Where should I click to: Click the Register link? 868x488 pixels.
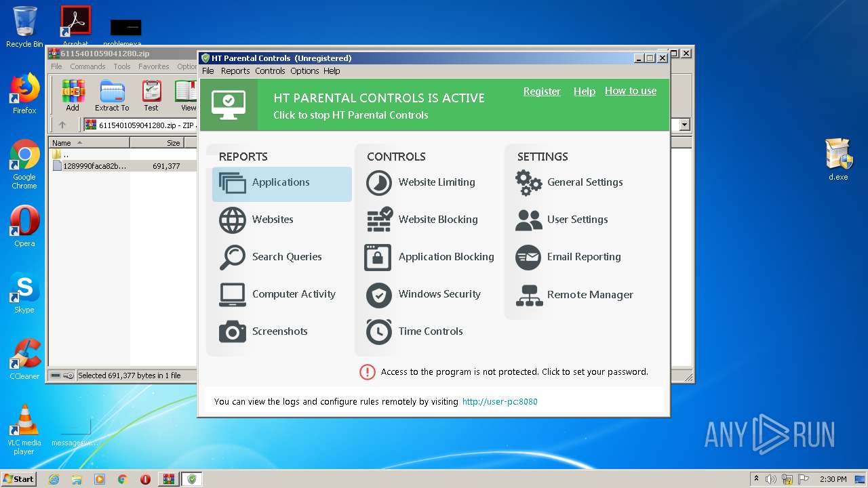click(542, 91)
